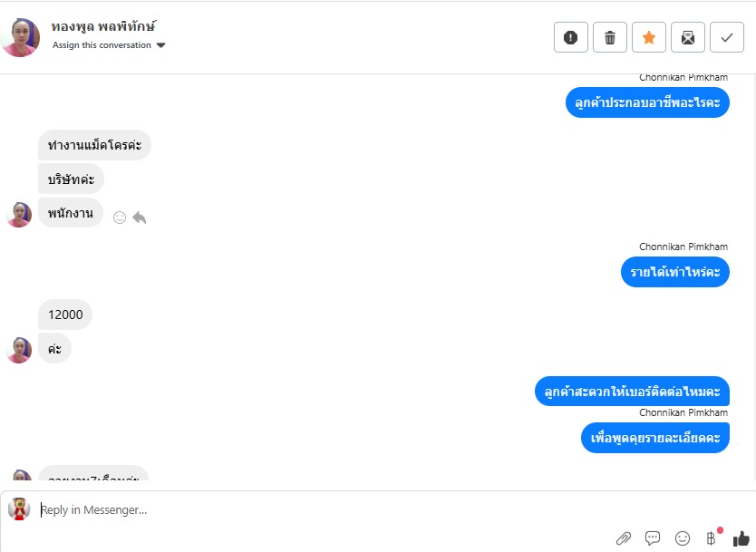
Task: Mark conversation unread with envelope icon
Action: click(x=688, y=37)
